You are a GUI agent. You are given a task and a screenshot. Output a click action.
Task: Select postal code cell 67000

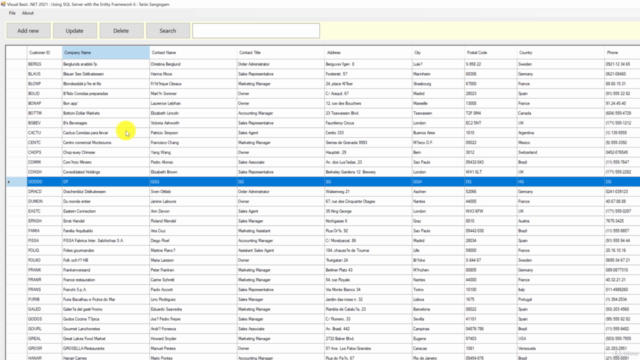pos(491,84)
